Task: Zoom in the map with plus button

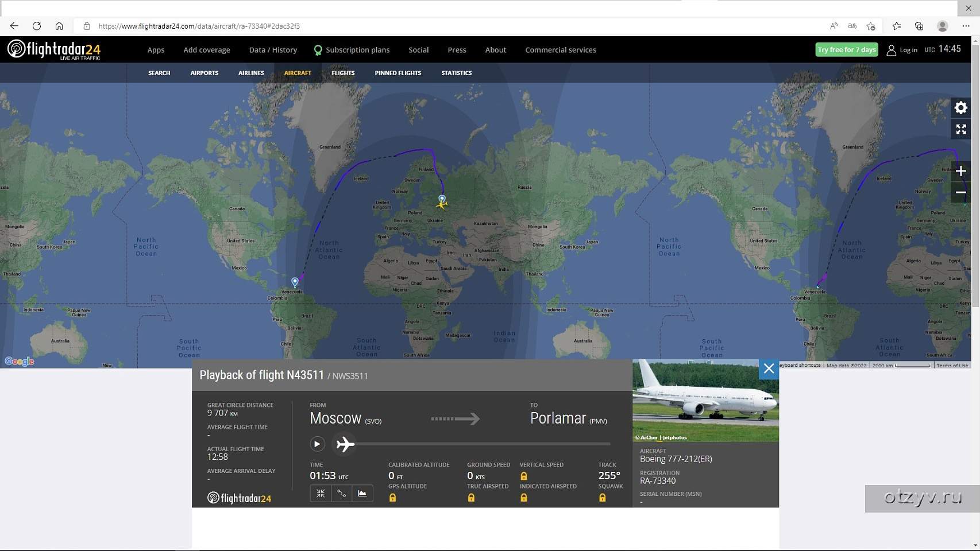Action: [x=961, y=171]
